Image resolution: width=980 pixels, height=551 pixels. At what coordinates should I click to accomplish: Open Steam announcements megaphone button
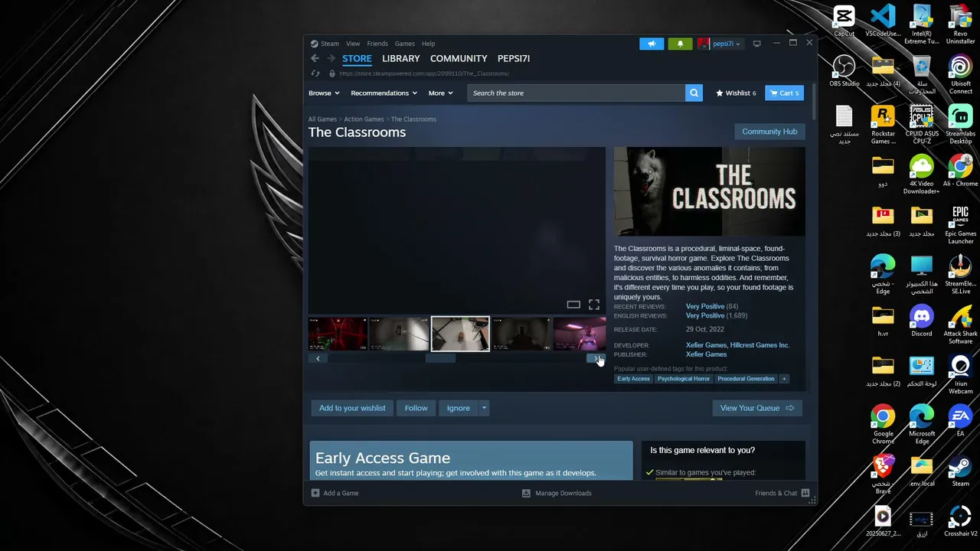[x=652, y=44]
